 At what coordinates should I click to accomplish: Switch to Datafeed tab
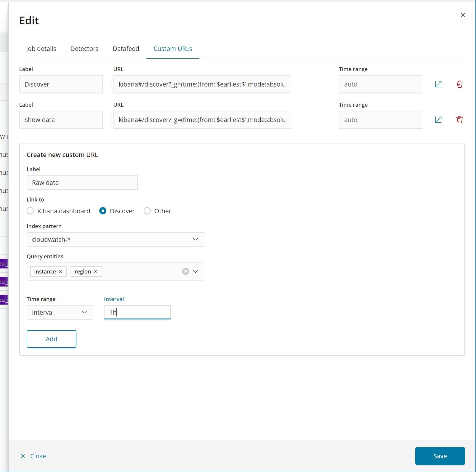[x=126, y=49]
